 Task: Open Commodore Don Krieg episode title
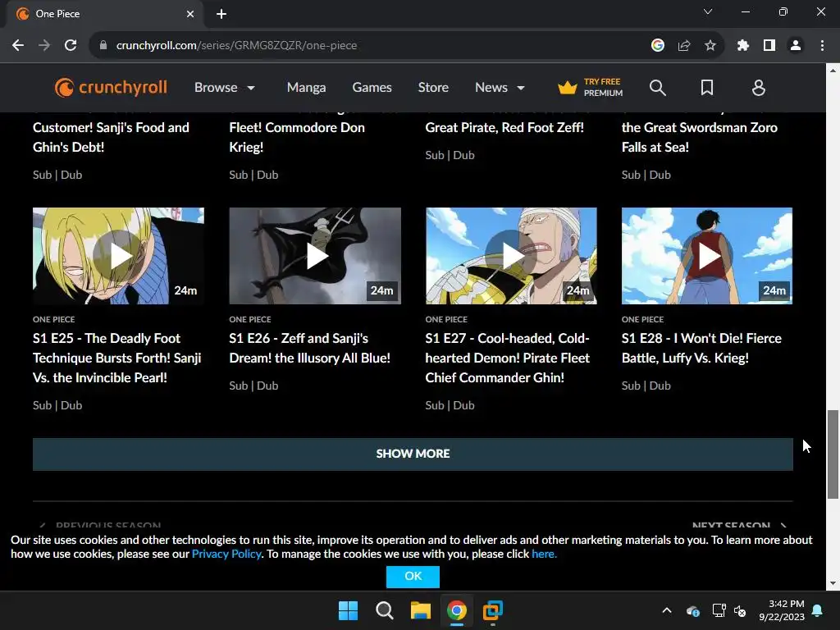[297, 137]
